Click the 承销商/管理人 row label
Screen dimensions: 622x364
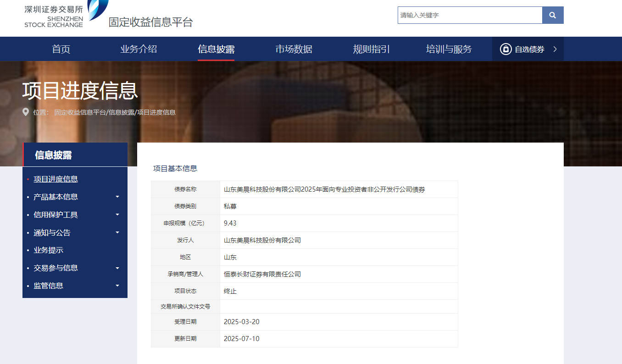click(x=185, y=274)
